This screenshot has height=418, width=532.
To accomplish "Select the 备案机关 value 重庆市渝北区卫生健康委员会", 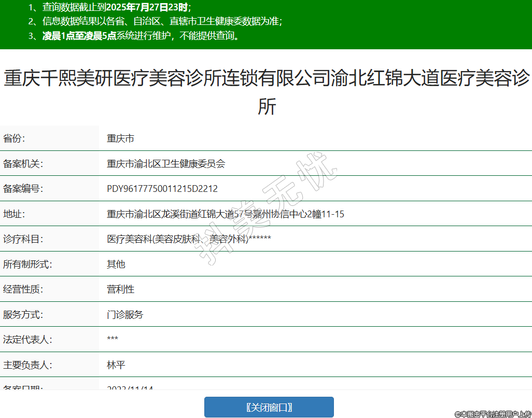I will [x=166, y=164].
